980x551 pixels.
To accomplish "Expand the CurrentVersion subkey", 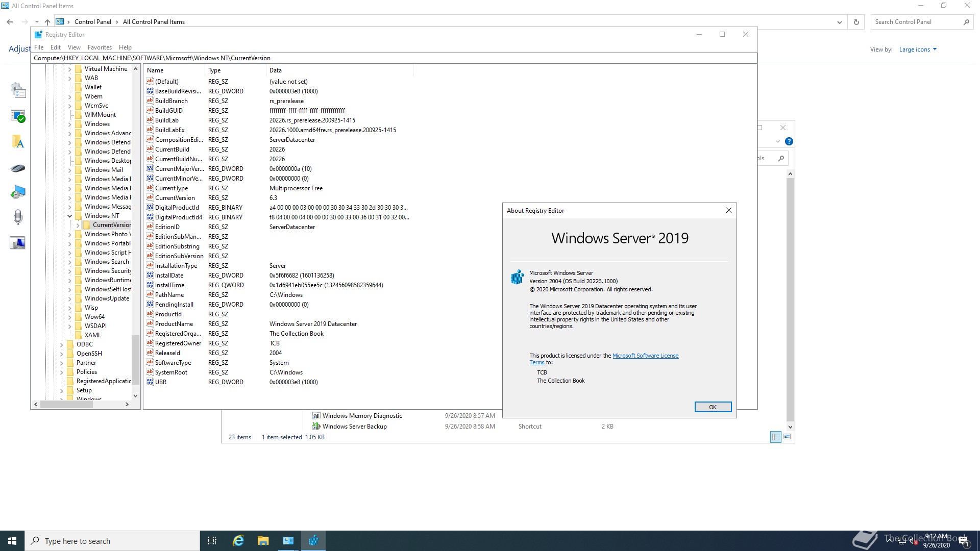I will coord(78,225).
